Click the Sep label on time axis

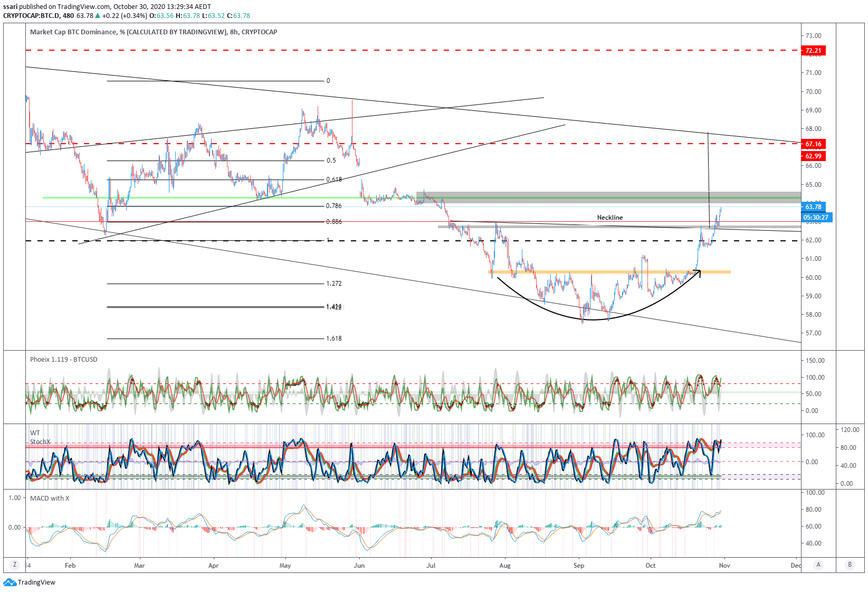tap(579, 565)
